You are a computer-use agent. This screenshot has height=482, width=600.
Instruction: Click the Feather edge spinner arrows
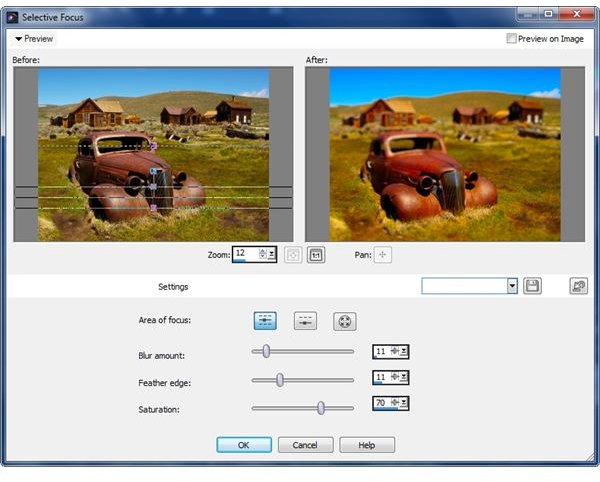(x=395, y=378)
